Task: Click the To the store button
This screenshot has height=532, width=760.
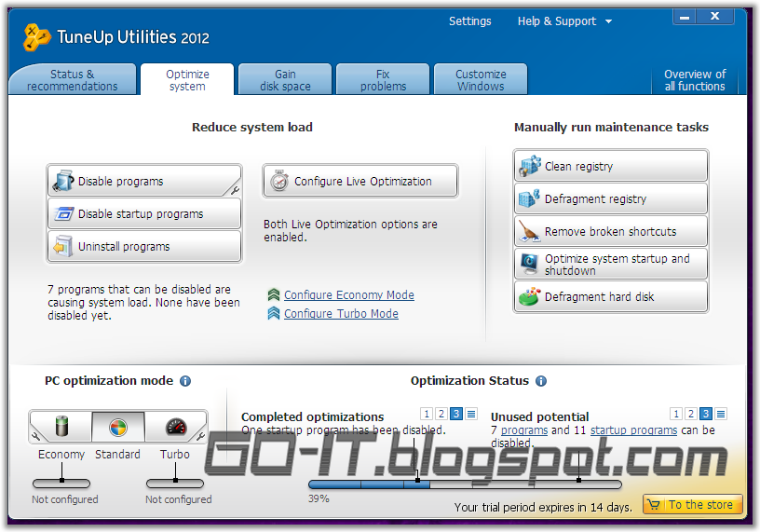Action: (693, 504)
